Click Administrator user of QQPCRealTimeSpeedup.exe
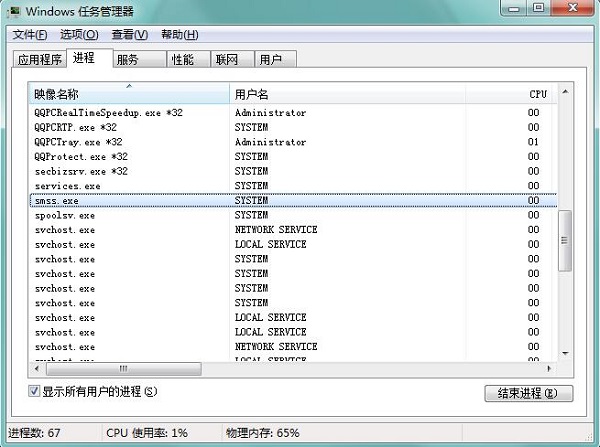 pos(270,113)
